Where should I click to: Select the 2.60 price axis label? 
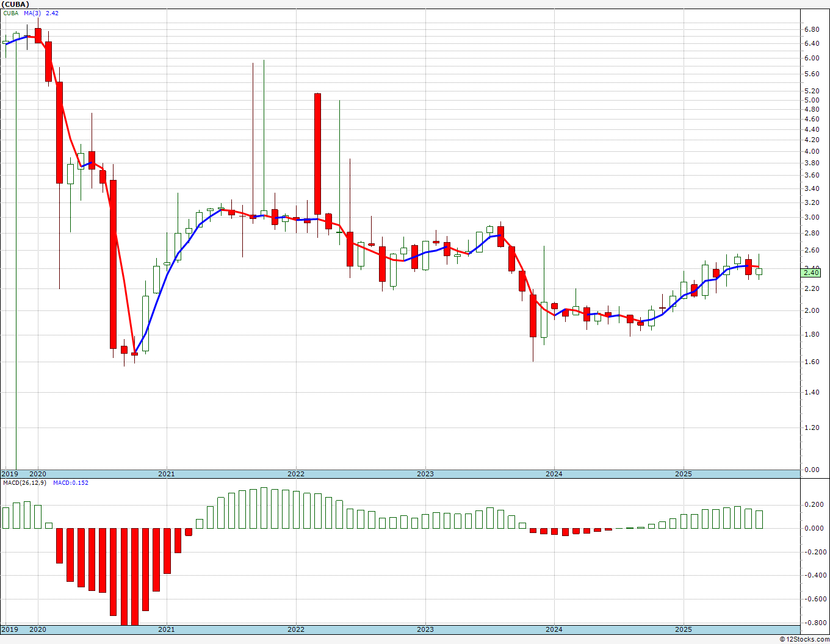pyautogui.click(x=811, y=251)
